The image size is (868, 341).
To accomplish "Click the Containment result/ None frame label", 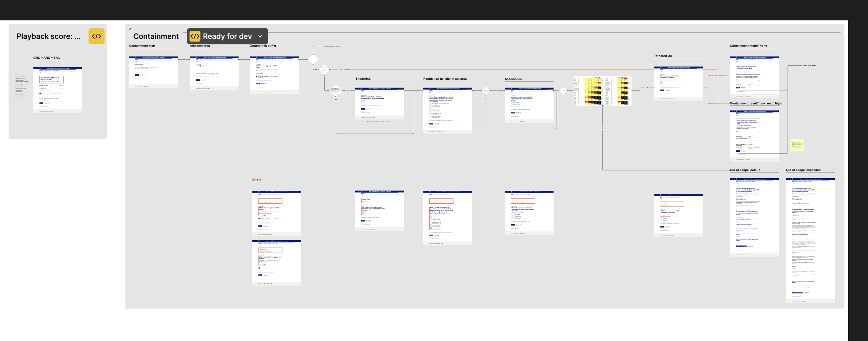I will click(x=748, y=46).
